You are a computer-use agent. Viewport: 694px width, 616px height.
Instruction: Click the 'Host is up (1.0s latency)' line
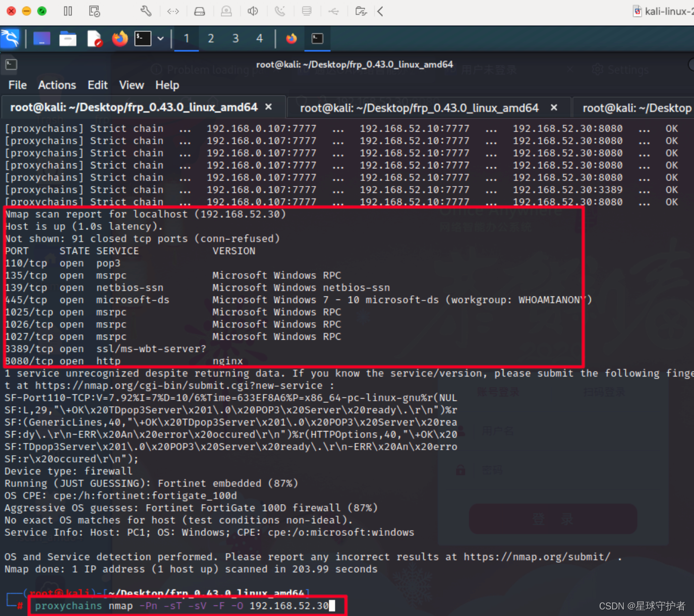[84, 226]
